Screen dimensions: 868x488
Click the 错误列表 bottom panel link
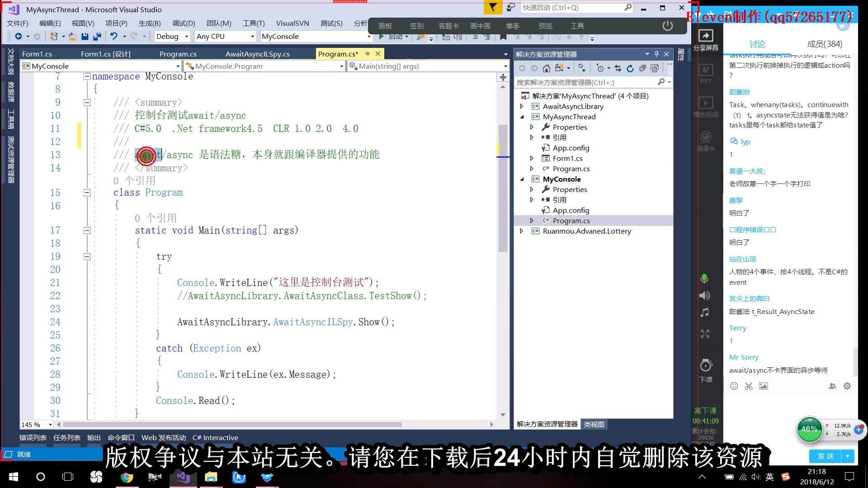coord(33,437)
